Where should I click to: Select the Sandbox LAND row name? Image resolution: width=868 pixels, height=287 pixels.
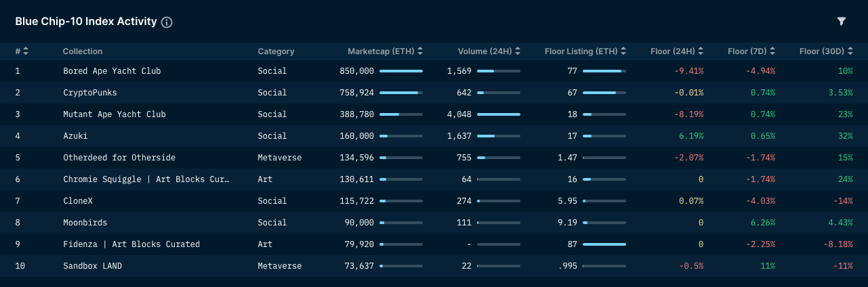click(93, 266)
